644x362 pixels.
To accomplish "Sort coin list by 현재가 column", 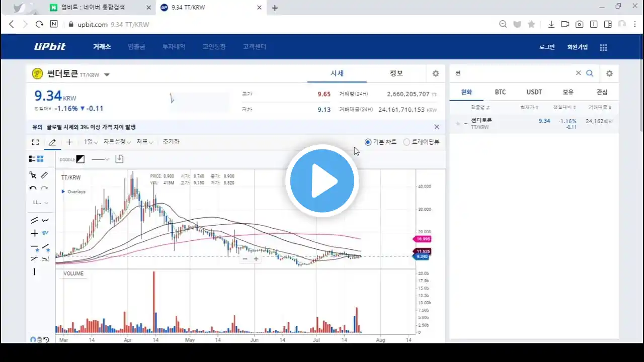I will (530, 107).
